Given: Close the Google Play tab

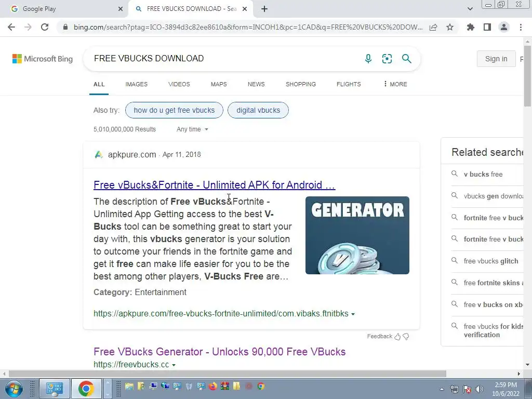Looking at the screenshot, I should click(x=121, y=9).
